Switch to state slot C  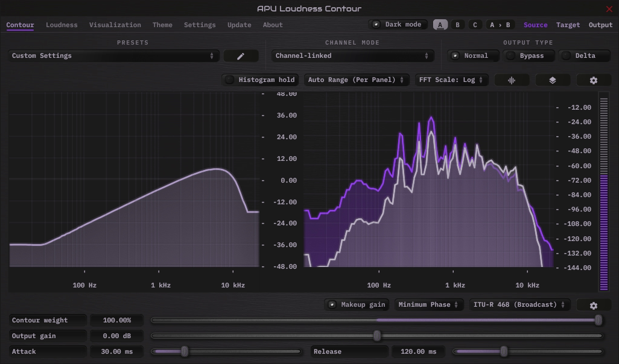(x=475, y=25)
